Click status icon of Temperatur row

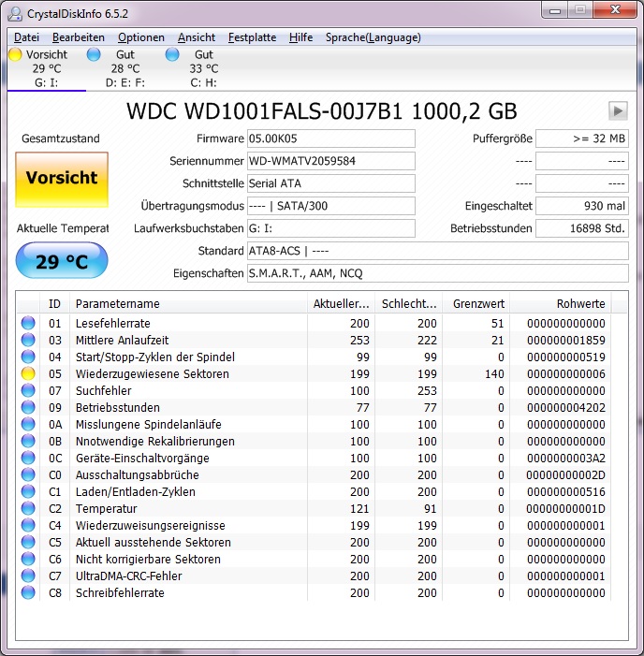(28, 508)
